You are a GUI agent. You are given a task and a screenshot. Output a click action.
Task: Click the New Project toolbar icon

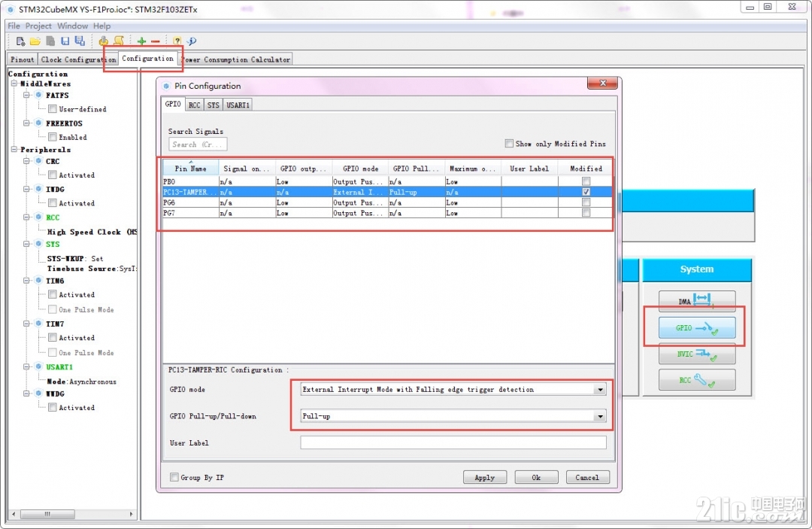pyautogui.click(x=20, y=41)
